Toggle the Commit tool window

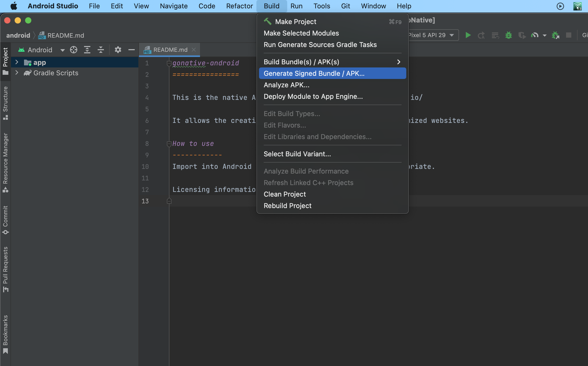point(5,220)
